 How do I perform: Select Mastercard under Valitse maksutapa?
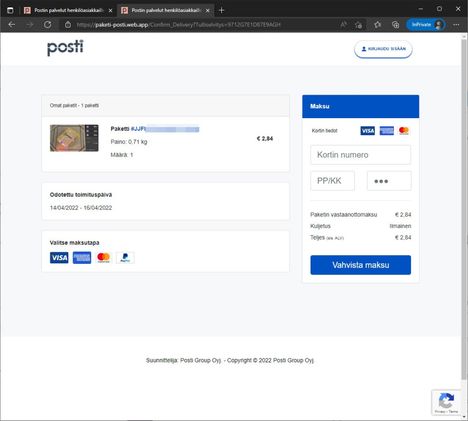coord(103,258)
